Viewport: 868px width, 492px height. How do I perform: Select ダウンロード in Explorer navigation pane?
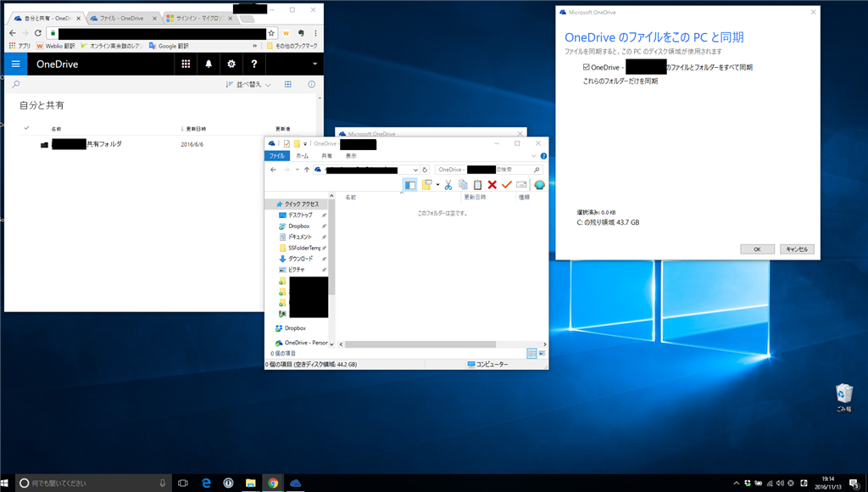point(301,259)
